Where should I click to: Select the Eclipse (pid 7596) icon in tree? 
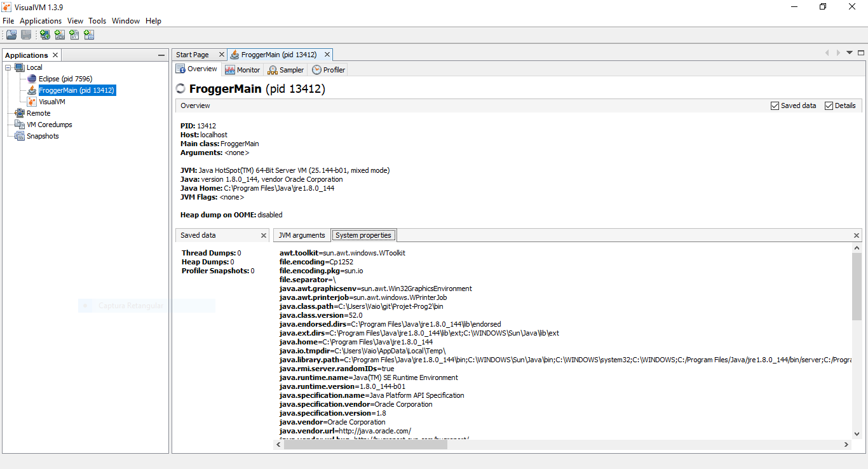click(32, 79)
